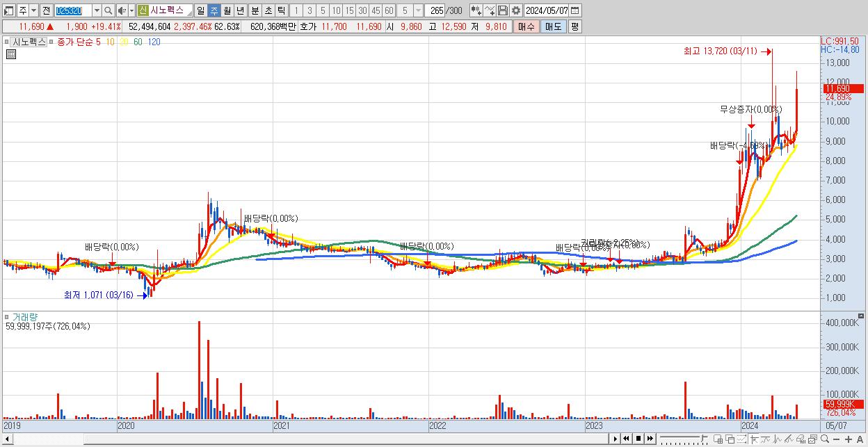Image resolution: width=868 pixels, height=447 pixels.
Task: Click the zigzag peak line tool icon
Action: point(778,439)
